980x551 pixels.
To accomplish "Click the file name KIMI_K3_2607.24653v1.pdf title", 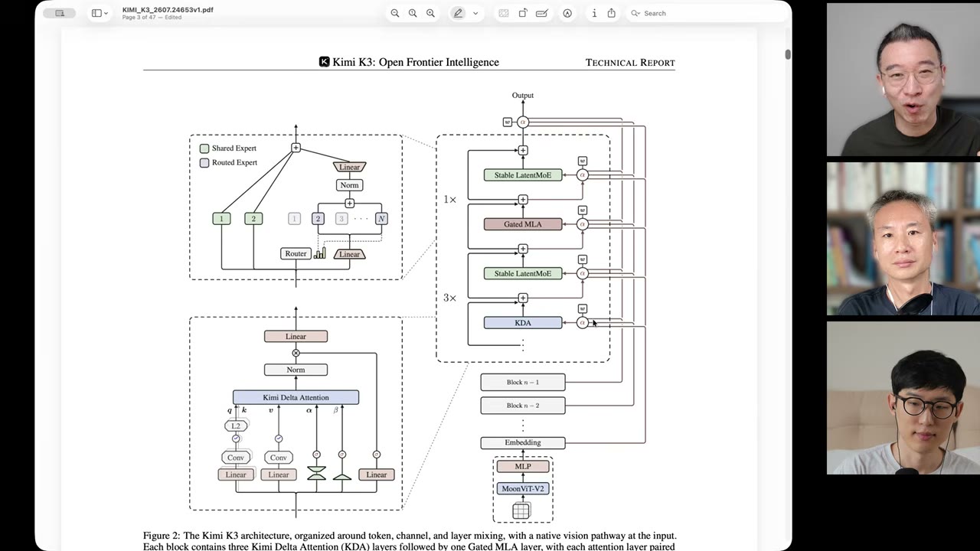I will (x=168, y=9).
